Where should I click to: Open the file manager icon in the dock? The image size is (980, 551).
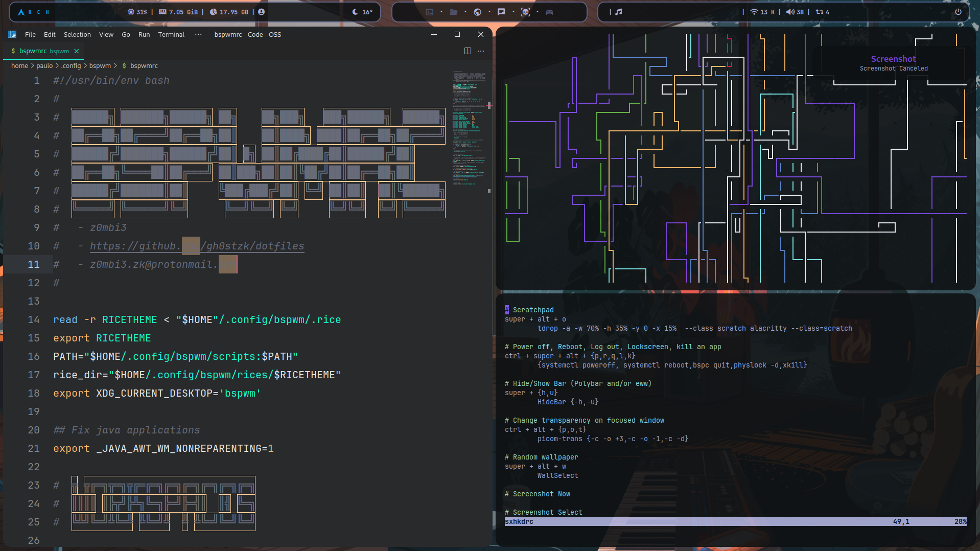[454, 12]
